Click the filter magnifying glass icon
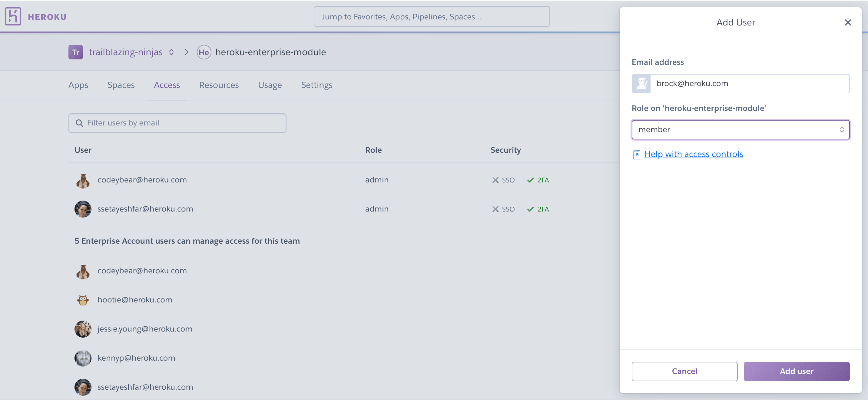Screen dimensions: 868x400 pyautogui.click(x=79, y=123)
